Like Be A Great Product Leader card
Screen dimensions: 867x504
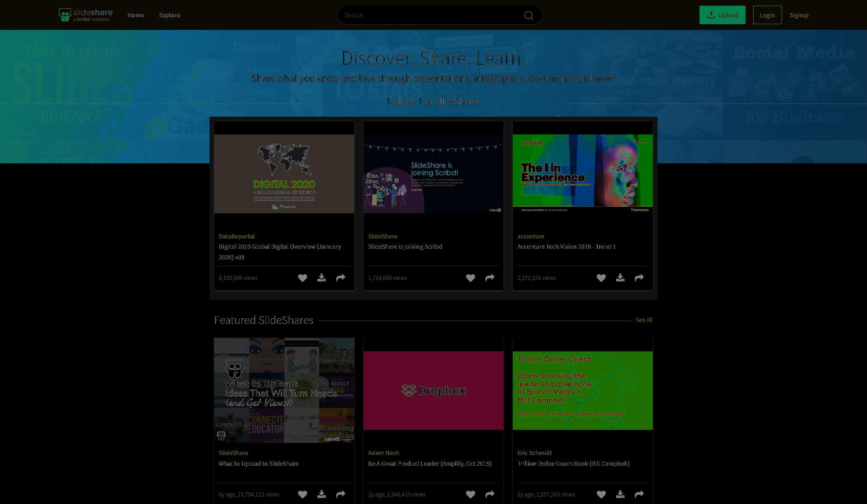470,495
